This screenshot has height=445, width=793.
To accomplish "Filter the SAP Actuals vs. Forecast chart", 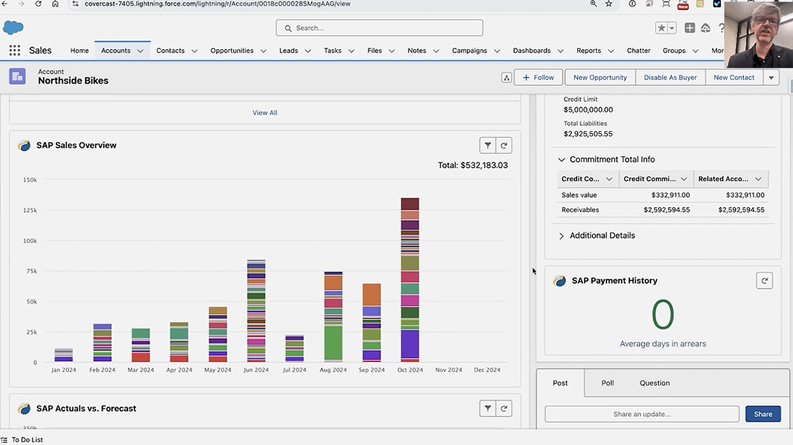I will click(x=488, y=409).
